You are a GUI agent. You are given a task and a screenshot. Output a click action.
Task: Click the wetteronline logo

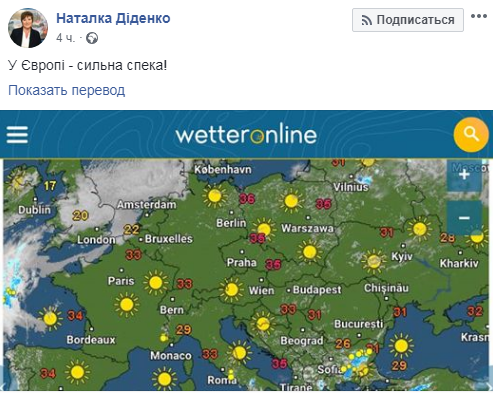point(246,134)
